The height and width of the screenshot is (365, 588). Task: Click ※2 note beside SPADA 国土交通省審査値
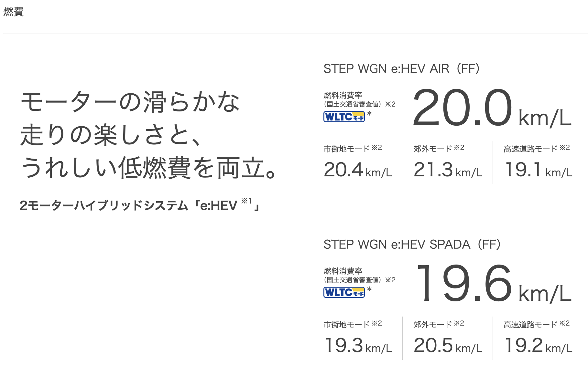pyautogui.click(x=390, y=280)
